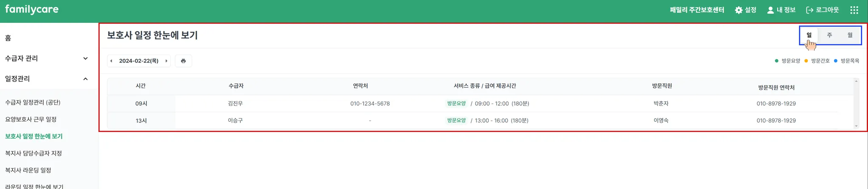Viewport: 868px width, 189px height.
Task: Switch to 월 month view
Action: (850, 35)
